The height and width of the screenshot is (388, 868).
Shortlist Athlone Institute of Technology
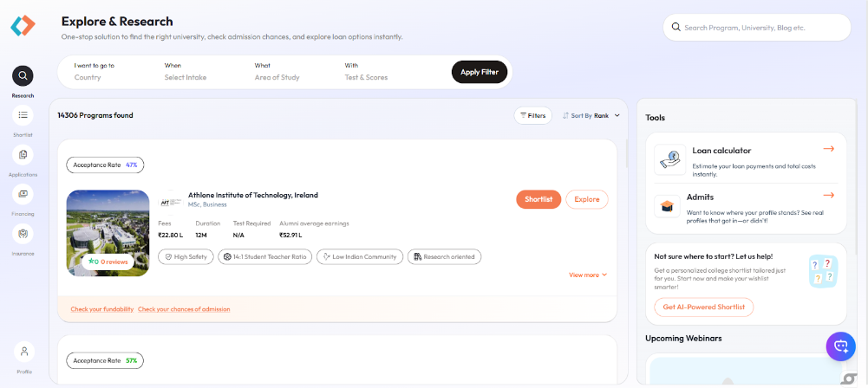coord(538,199)
